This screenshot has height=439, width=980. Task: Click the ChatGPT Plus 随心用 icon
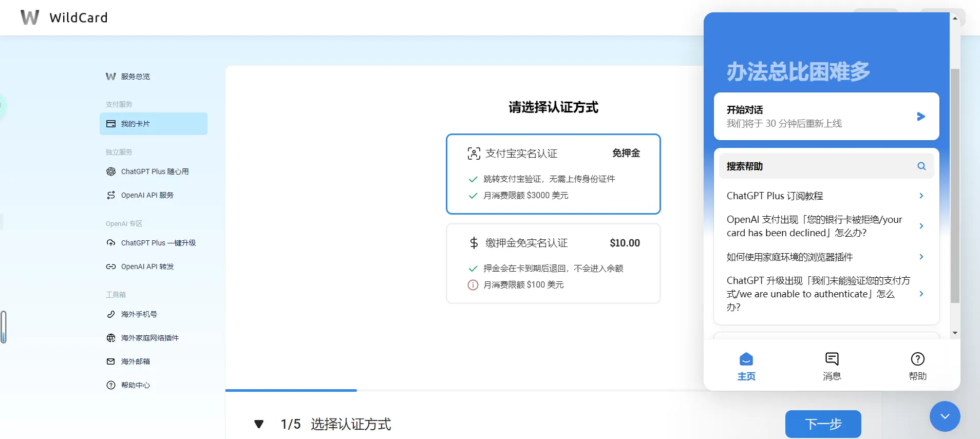(111, 171)
